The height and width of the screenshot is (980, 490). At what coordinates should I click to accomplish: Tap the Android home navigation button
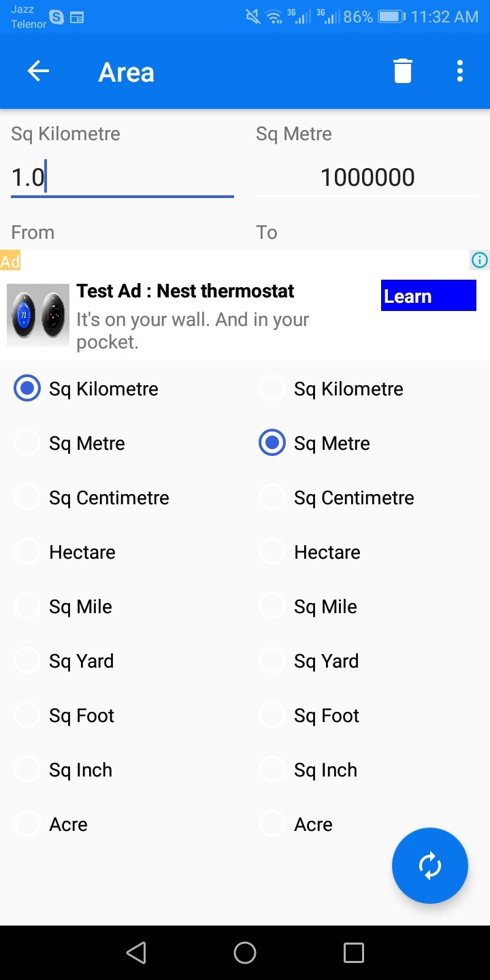(x=245, y=953)
